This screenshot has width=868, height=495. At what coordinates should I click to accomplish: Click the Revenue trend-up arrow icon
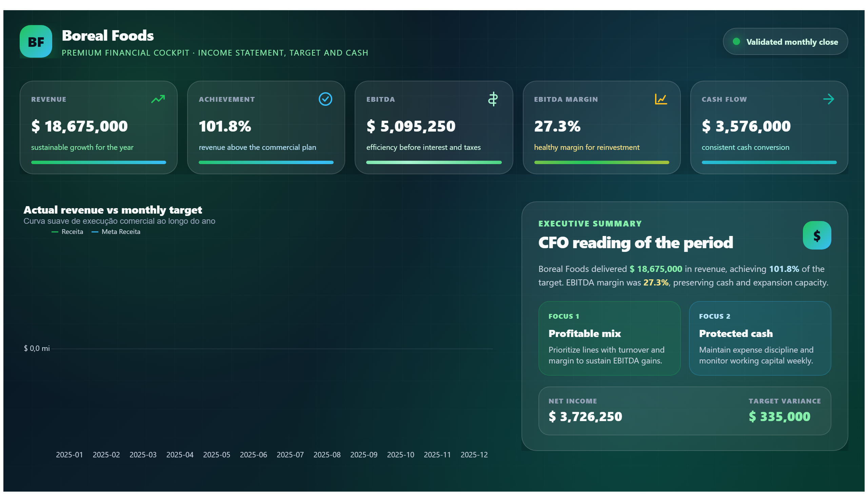[x=158, y=99]
